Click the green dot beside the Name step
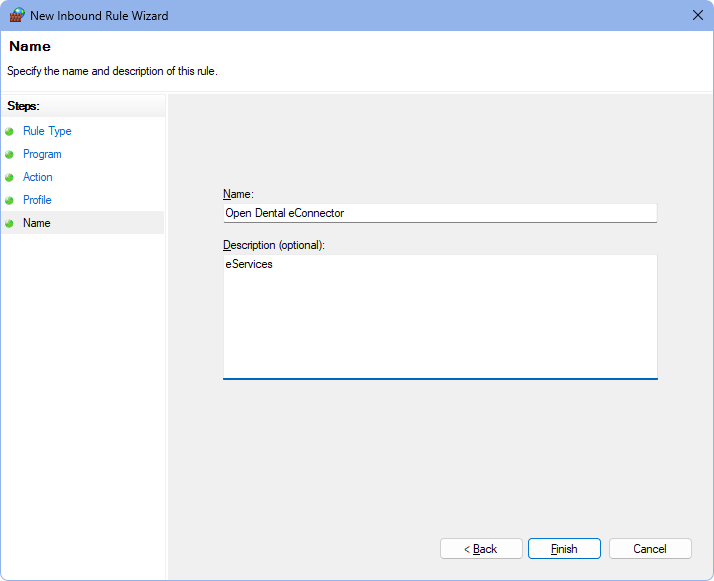The height and width of the screenshot is (581, 714). click(x=10, y=223)
